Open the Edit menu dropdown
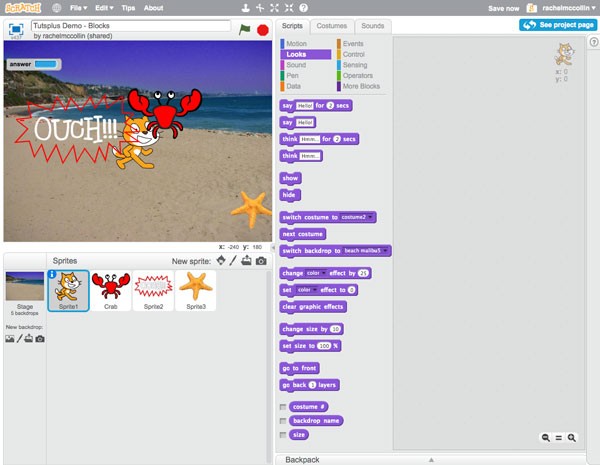Image resolution: width=600 pixels, height=465 pixels. 104,8
